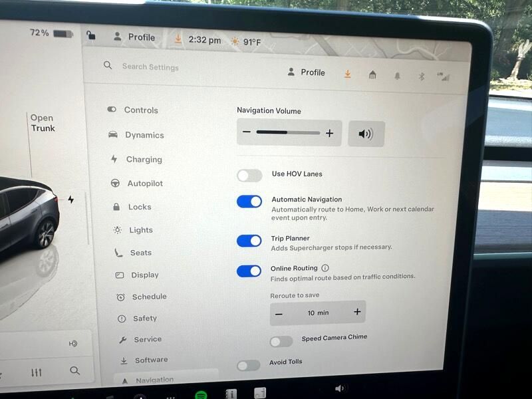Open the Profile dropdown in settings header

307,72
